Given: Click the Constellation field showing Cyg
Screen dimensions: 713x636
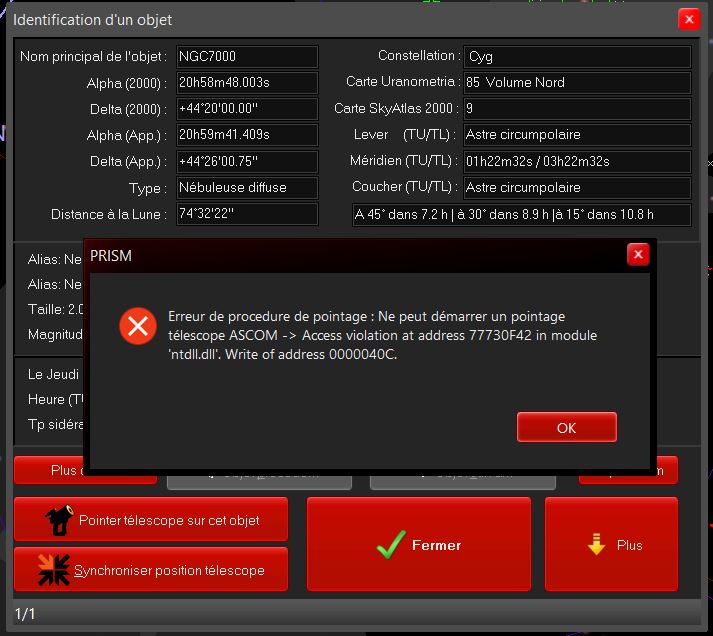Looking at the screenshot, I should 576,57.
